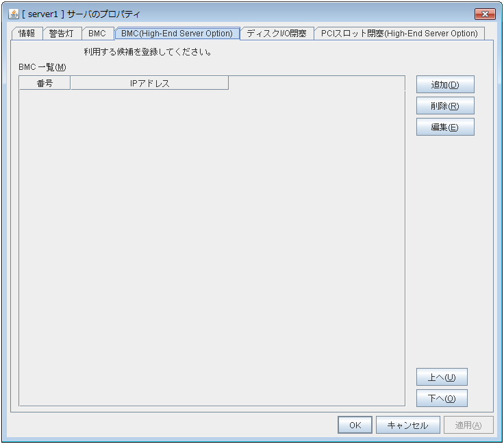The height and width of the screenshot is (444, 504).
Task: Select the BMC(High-End Server Option) tab
Action: point(177,33)
